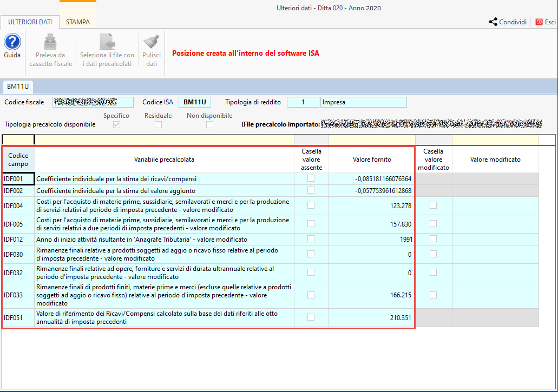Check Casella valore assente for IDF030
Image resolution: width=558 pixels, height=392 pixels.
[x=311, y=254]
